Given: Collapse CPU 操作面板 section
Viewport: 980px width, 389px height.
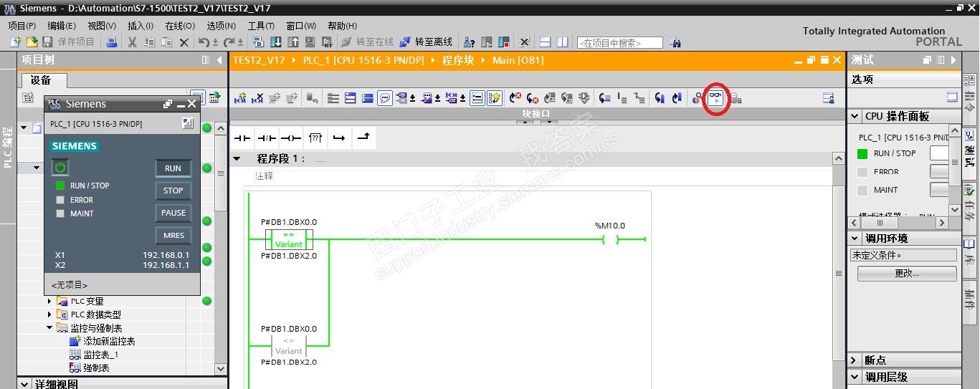Looking at the screenshot, I should coord(855,116).
